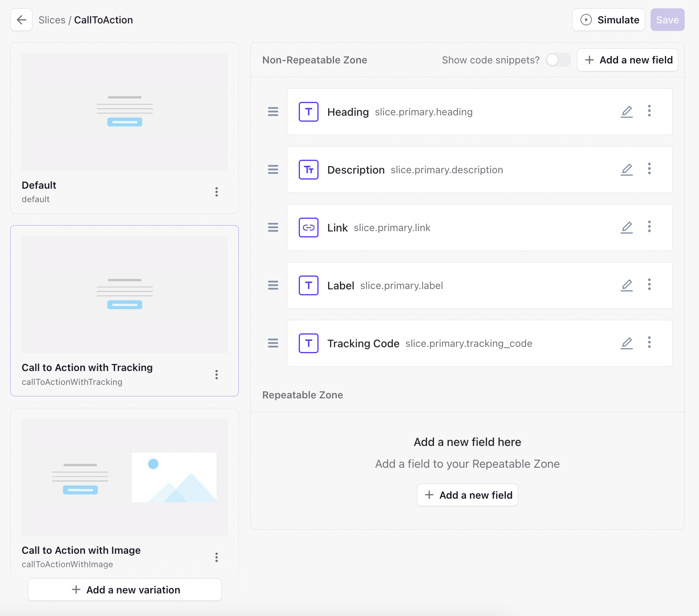This screenshot has height=616, width=699.
Task: Click the back arrow to leave CallToAction
Action: coord(21,20)
